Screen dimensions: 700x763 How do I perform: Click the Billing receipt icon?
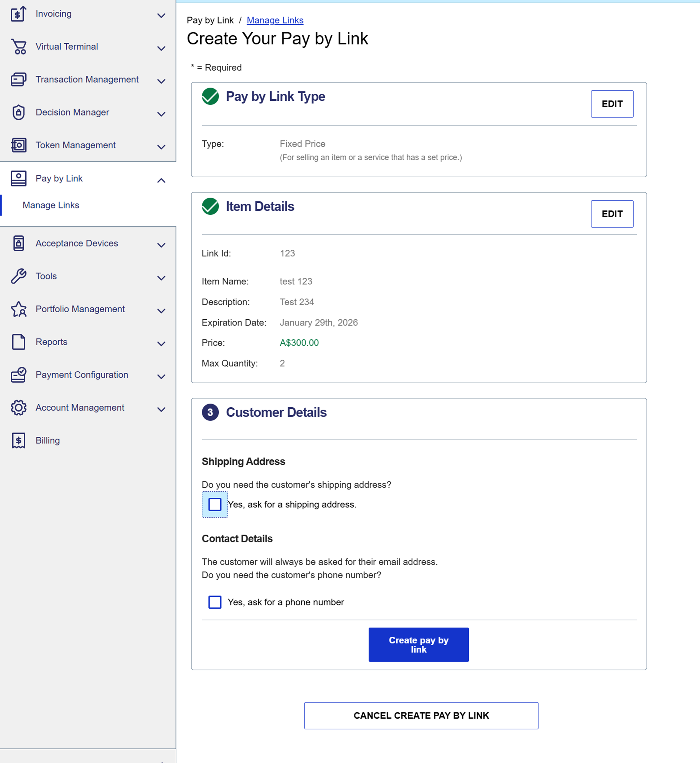click(18, 440)
